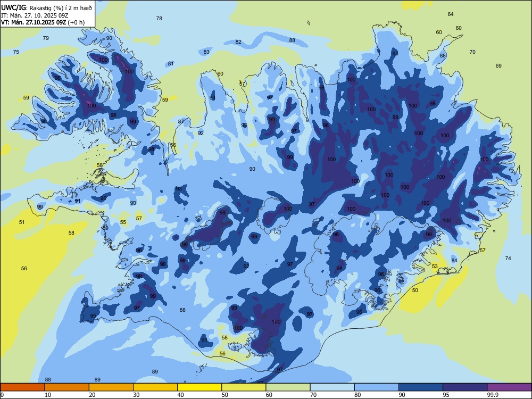532x399 pixels.
Task: Click the legend scale label '20'
Action: [92, 395]
